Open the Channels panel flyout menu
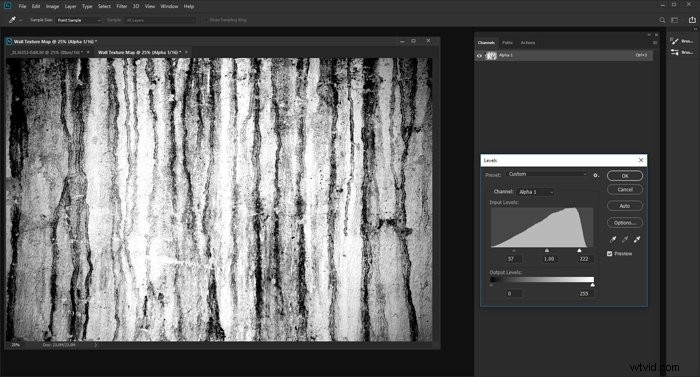This screenshot has width=700, height=377. 655,43
